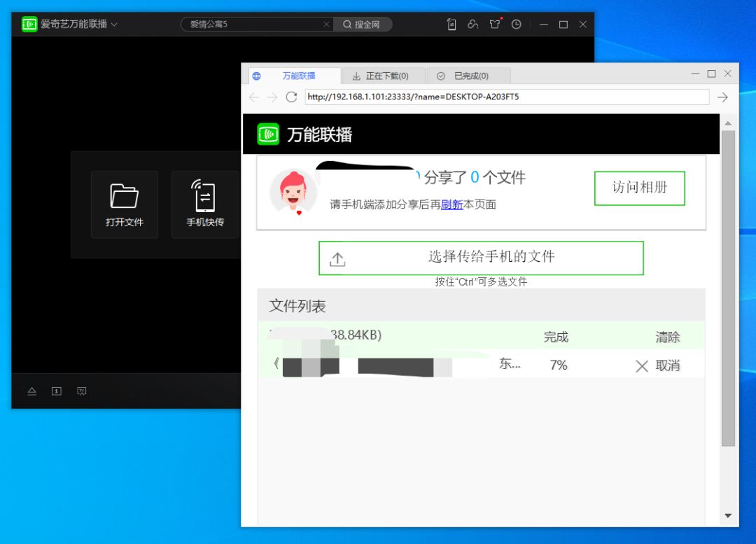The width and height of the screenshot is (756, 544).
Task: Select the 手机快传 phone transfer panel
Action: [204, 204]
